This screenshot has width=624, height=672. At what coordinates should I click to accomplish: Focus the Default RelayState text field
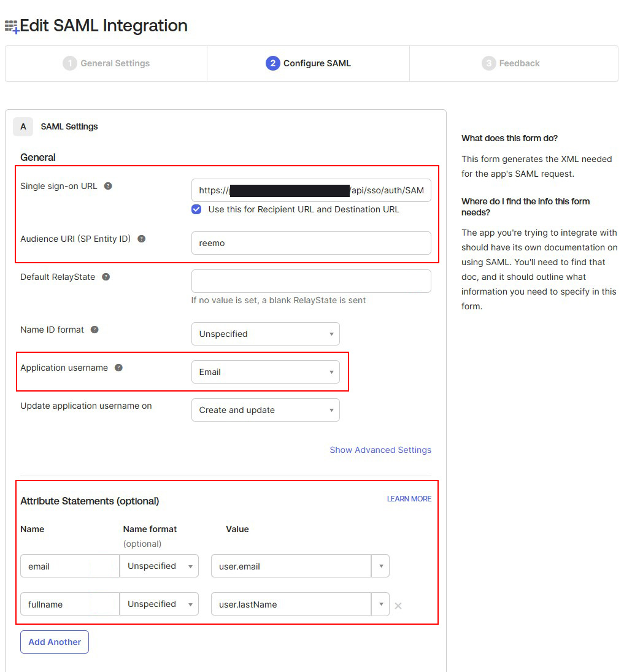tap(311, 281)
